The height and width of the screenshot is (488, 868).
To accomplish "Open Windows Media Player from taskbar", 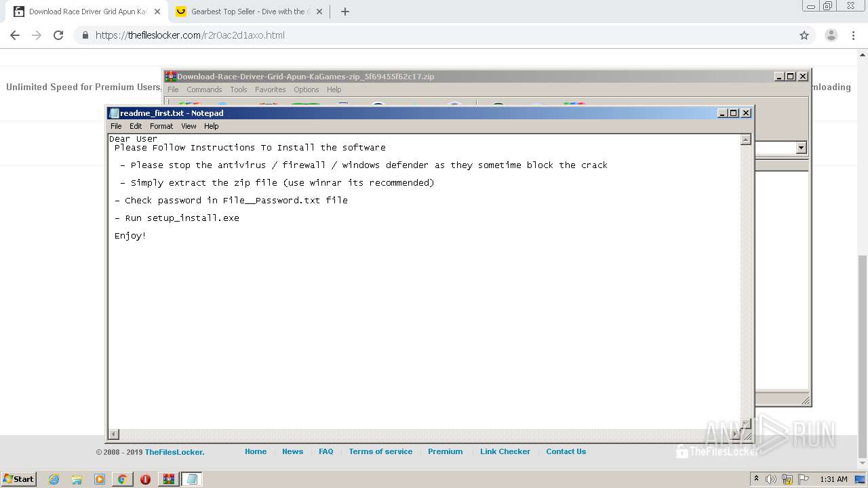I will coord(100,479).
